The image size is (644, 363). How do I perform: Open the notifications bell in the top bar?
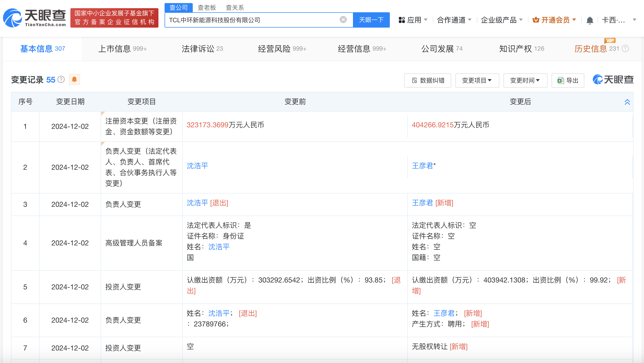pos(590,20)
